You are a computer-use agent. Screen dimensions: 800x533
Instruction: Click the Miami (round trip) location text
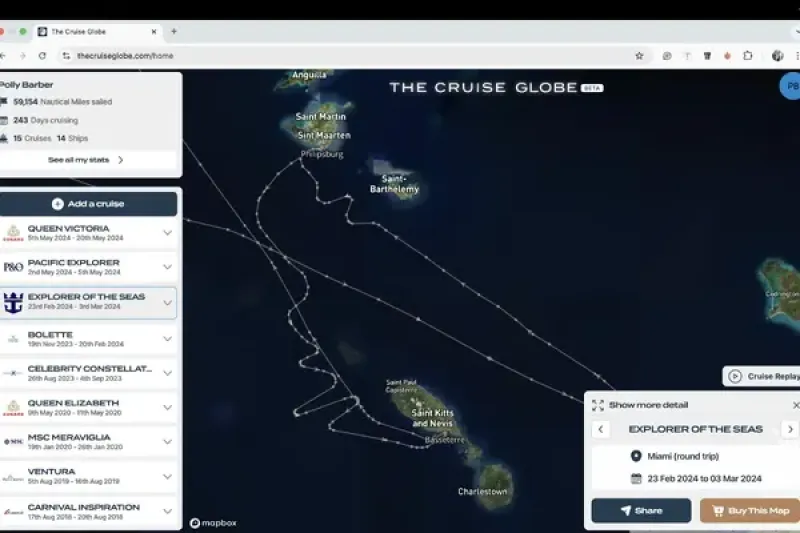(x=683, y=456)
